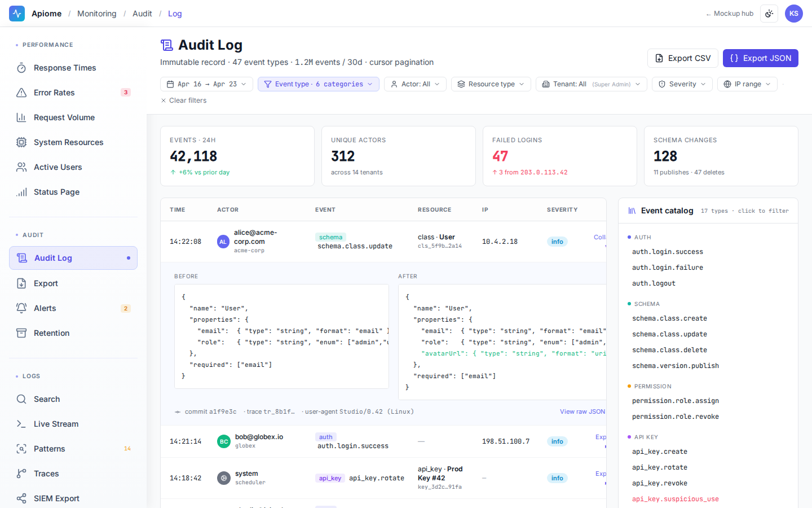Click the Failed Logins stat card
This screenshot has height=508, width=812.
560,156
